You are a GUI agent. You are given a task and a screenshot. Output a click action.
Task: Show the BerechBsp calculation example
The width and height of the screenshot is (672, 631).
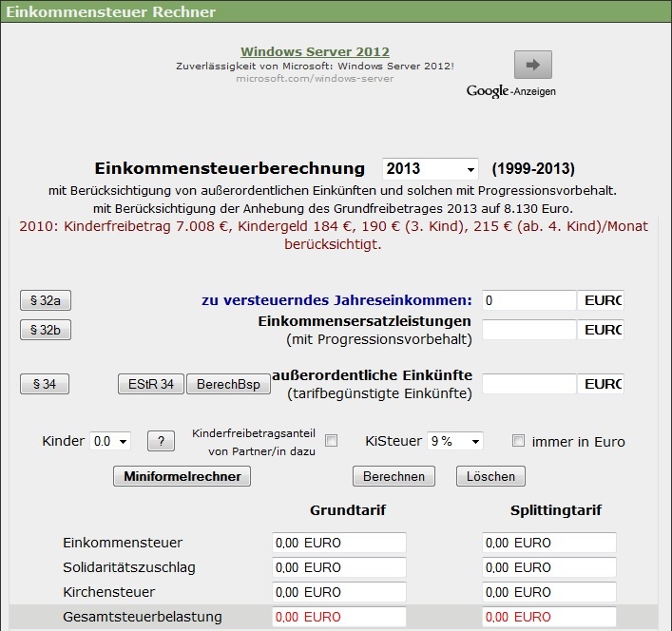click(x=228, y=384)
